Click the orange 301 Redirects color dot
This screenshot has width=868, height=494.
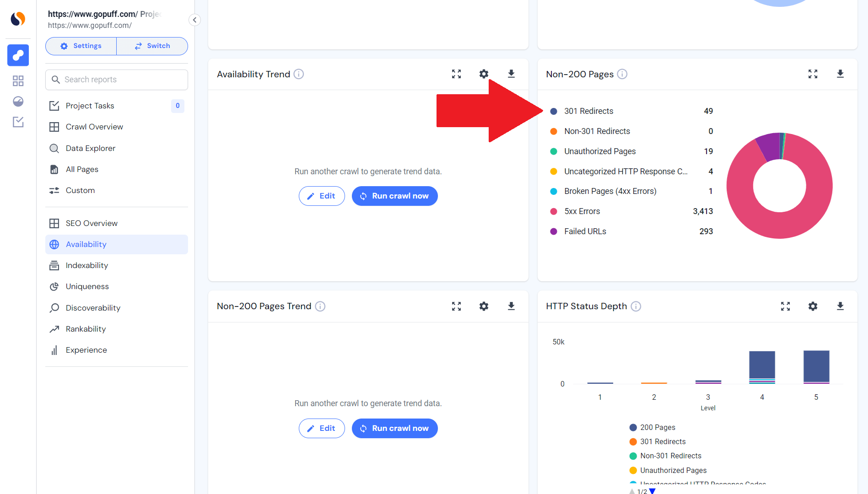(633, 441)
